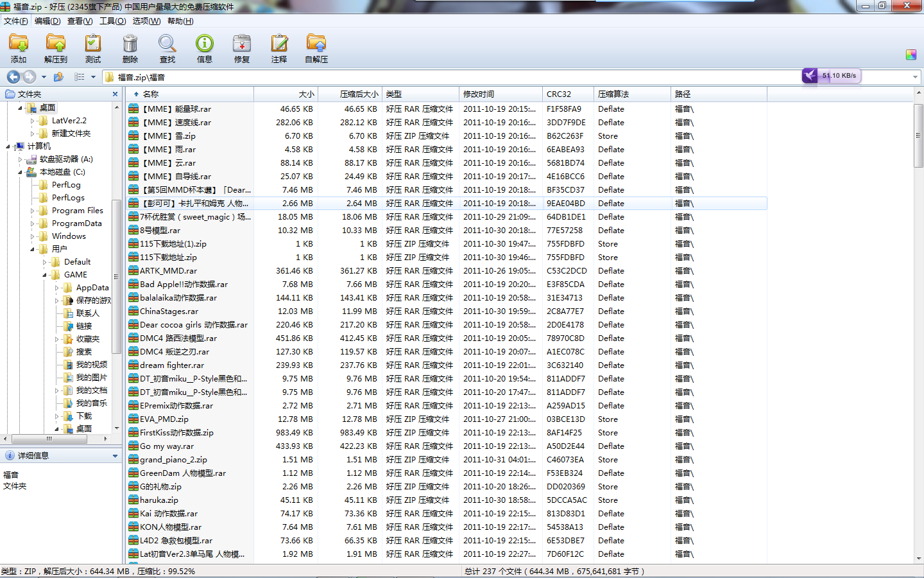The width and height of the screenshot is (924, 578).
Task: Select file ARTK_MMD.rar
Action: pos(168,271)
